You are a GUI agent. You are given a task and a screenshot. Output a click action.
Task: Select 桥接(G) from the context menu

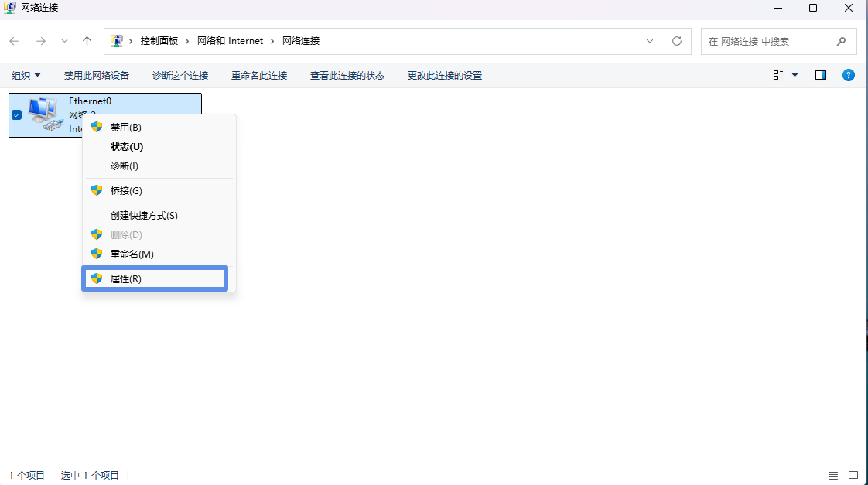[126, 190]
